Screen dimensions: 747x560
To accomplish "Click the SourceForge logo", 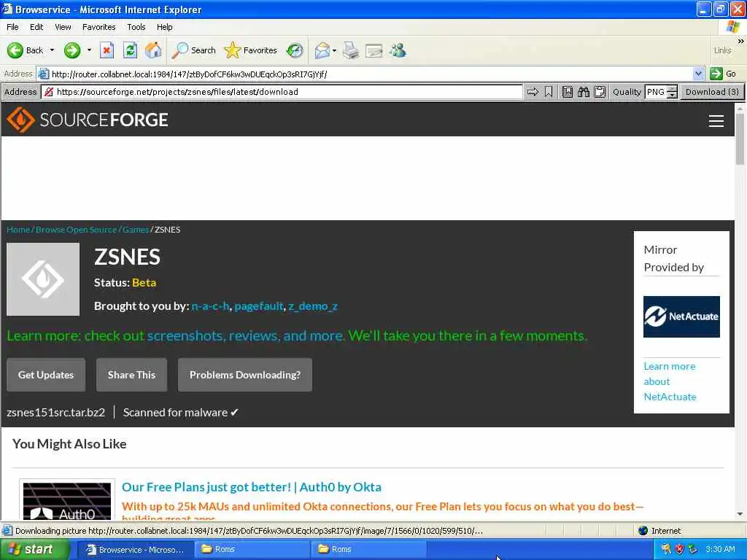I will click(x=88, y=120).
